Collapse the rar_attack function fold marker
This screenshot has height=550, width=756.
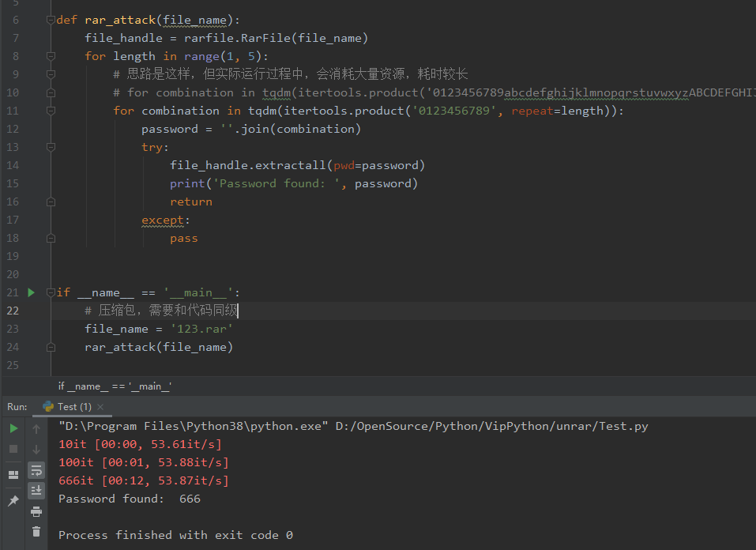tap(51, 19)
